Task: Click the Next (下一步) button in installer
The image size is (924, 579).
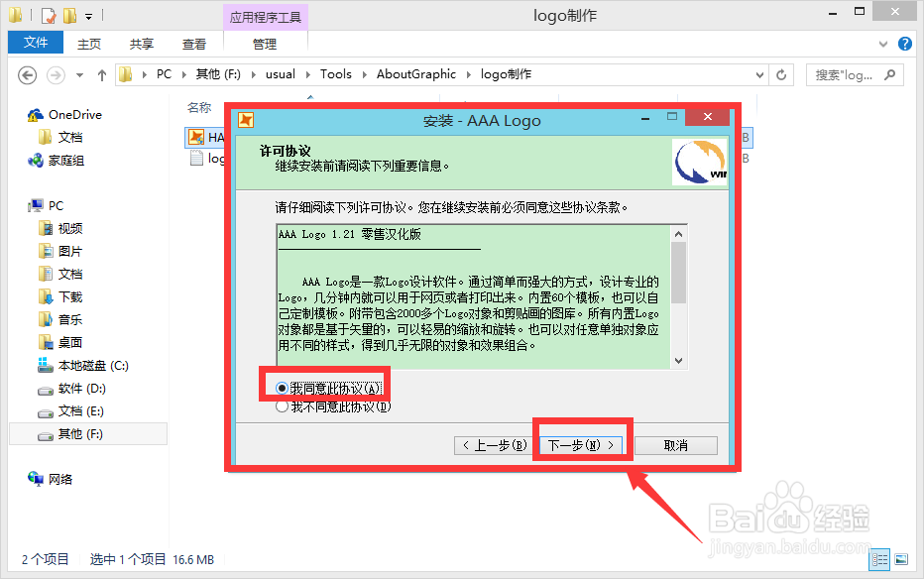Action: click(581, 445)
